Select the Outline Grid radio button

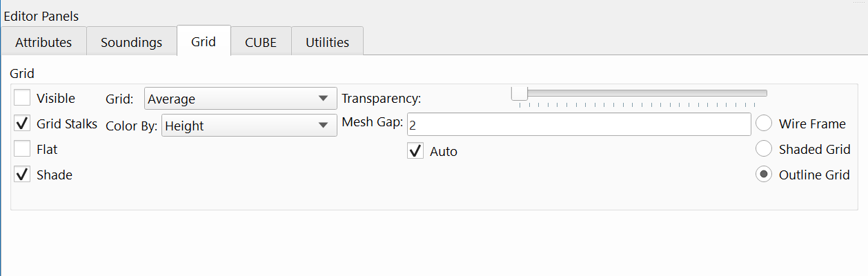764,175
